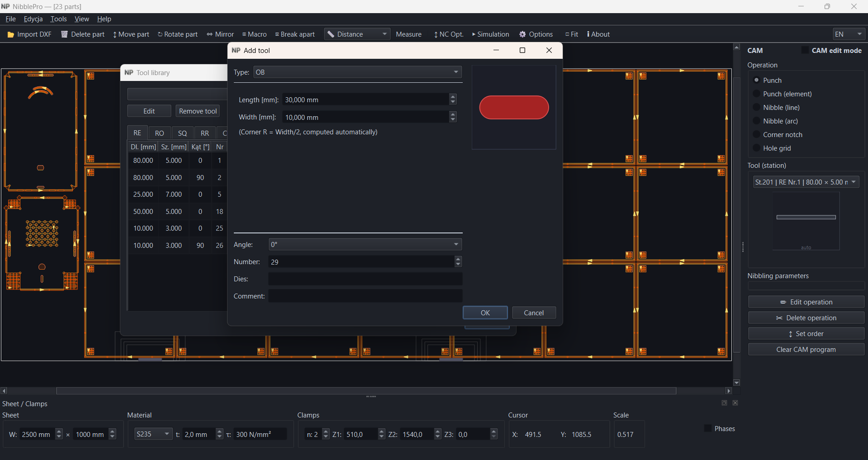Viewport: 868px width, 460px height.
Task: Click the clamp Z1 510,0 field
Action: pos(360,434)
